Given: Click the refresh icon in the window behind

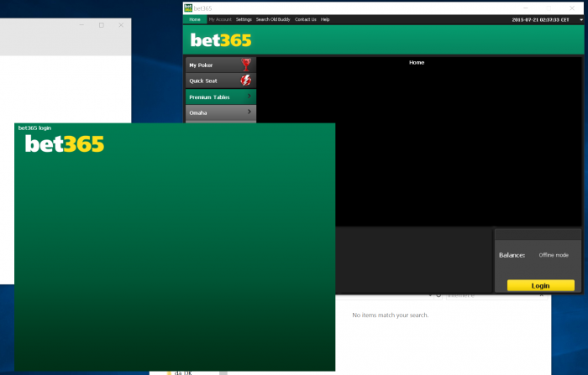Looking at the screenshot, I should click(x=438, y=296).
